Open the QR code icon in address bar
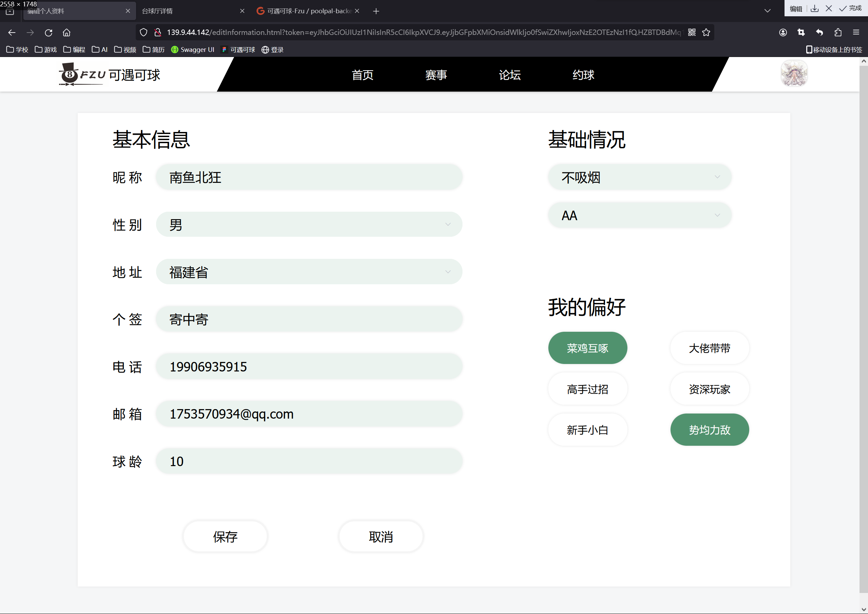The image size is (868, 614). pyautogui.click(x=692, y=33)
